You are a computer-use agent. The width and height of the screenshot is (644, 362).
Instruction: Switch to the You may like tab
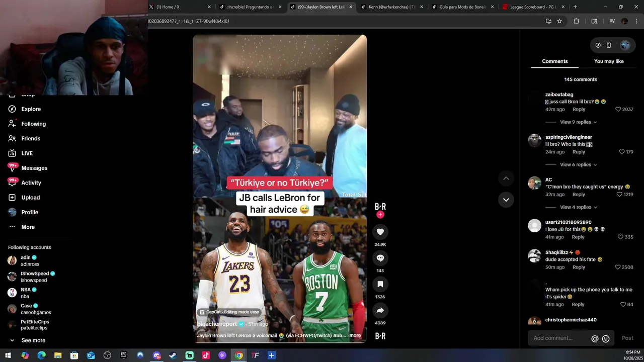[609, 61]
